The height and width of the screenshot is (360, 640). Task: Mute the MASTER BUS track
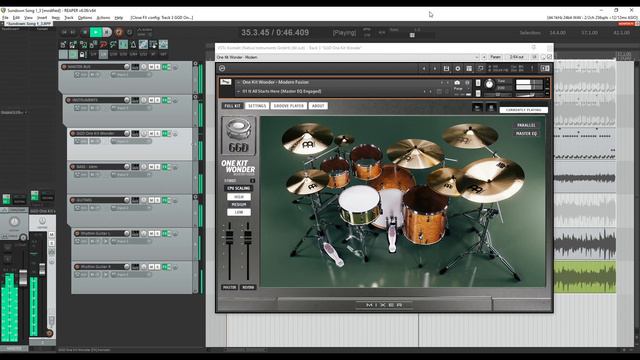click(151, 67)
